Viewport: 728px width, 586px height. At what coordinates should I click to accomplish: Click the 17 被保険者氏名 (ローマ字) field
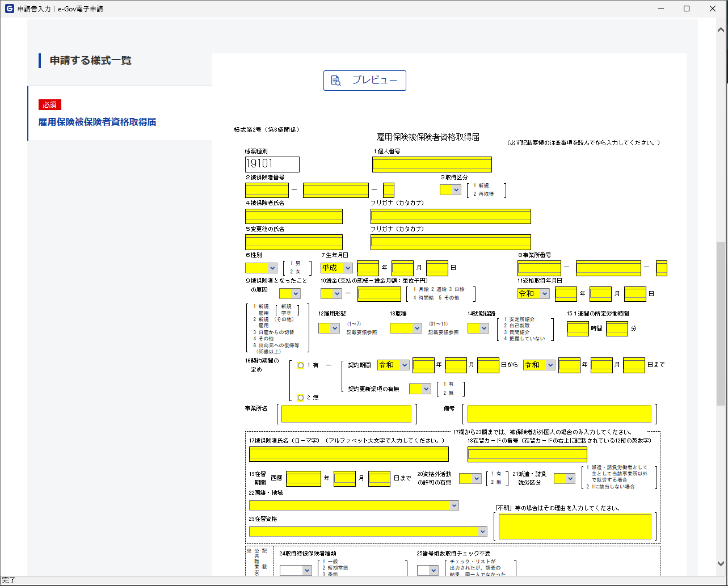click(349, 454)
